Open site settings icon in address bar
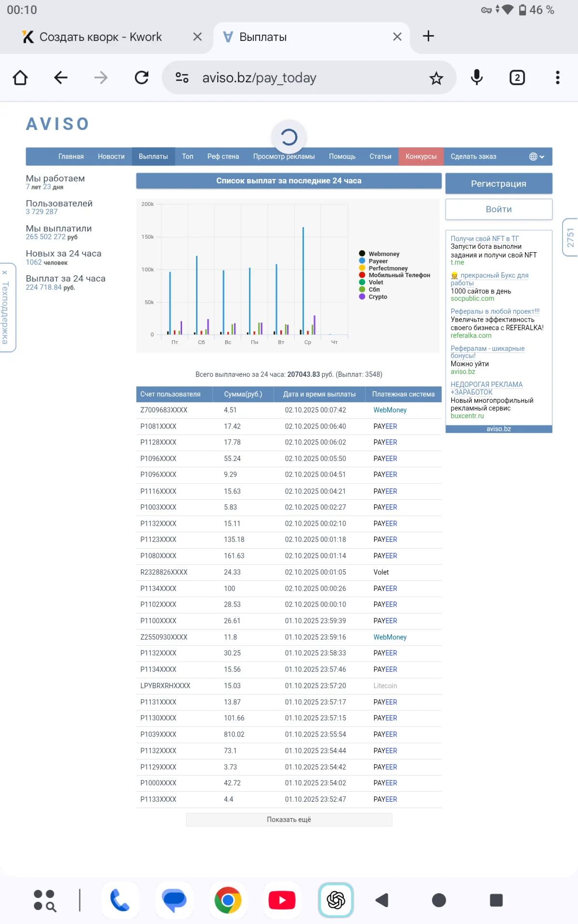Viewport: 578px width, 924px height. (x=182, y=77)
